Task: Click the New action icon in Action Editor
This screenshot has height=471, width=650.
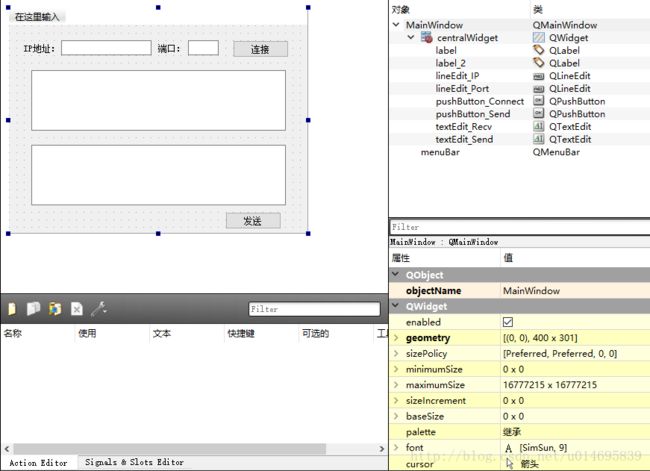Action: click(x=12, y=309)
